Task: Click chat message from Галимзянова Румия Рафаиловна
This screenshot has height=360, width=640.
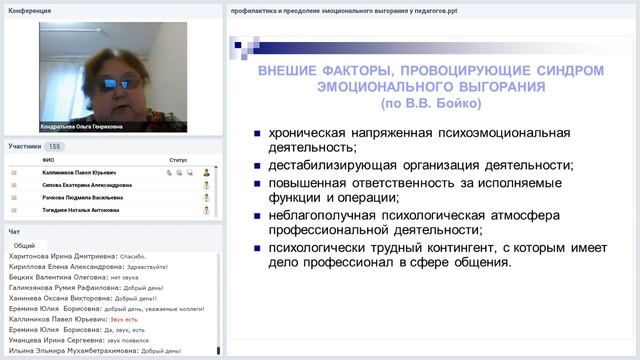Action: (86, 288)
